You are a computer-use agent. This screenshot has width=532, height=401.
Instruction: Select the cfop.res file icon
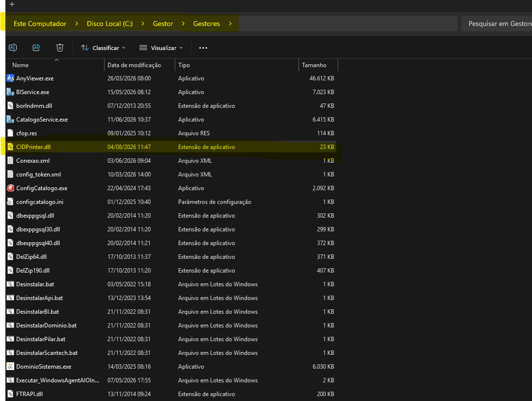pos(10,133)
